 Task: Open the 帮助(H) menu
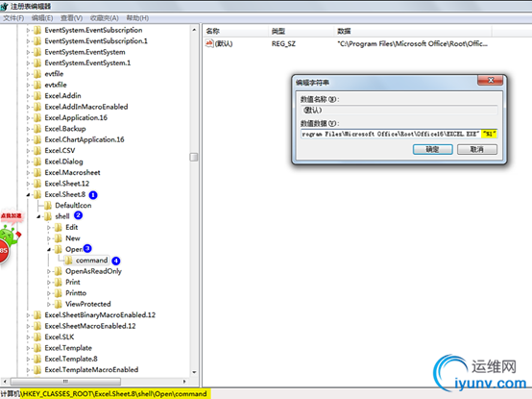[x=137, y=18]
